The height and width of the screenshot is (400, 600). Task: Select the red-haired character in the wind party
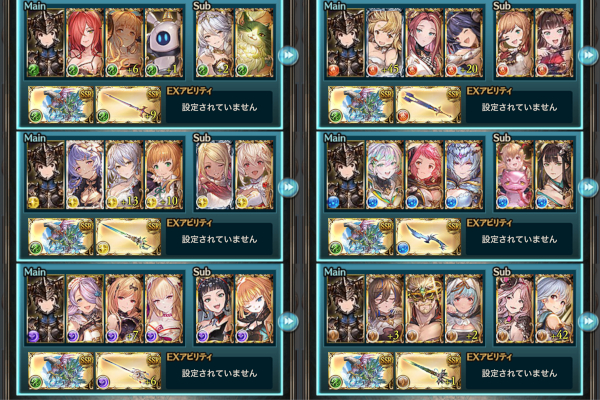(85, 43)
